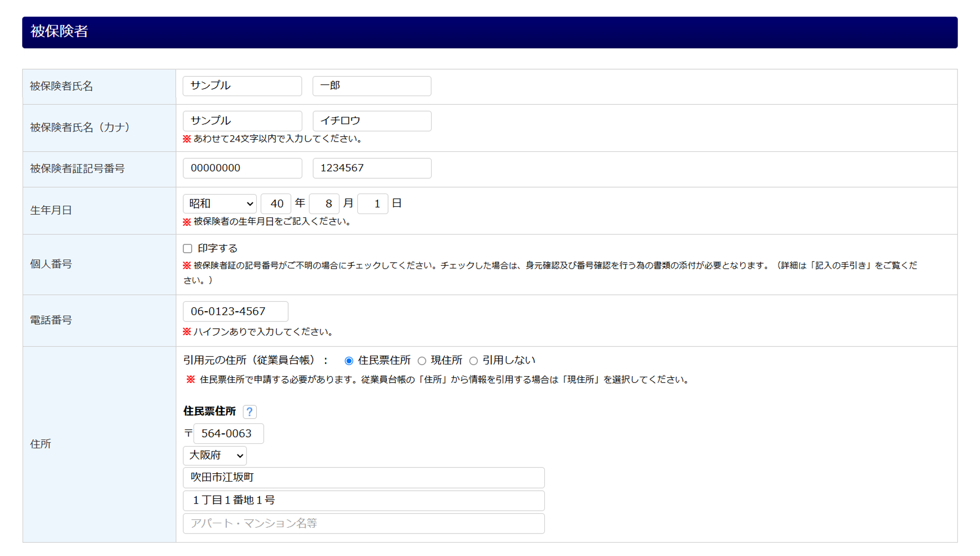Select the 住民票住所 radio button
The width and height of the screenshot is (980, 556).
point(349,361)
